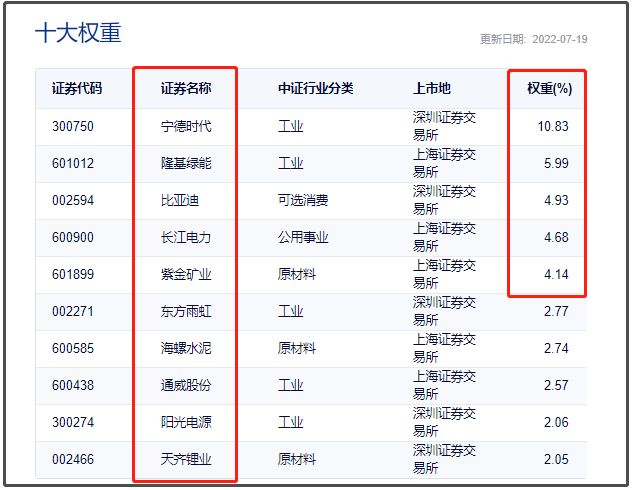Click the 比亚迪 security name

pyautogui.click(x=180, y=201)
